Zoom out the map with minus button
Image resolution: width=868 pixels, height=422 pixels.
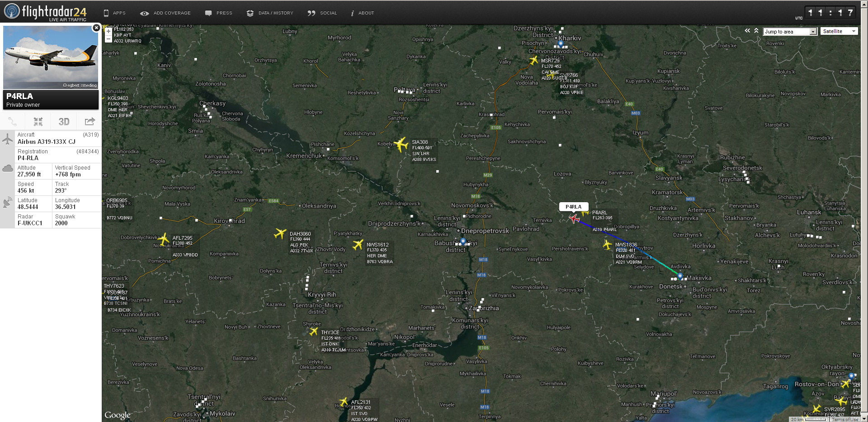108,39
